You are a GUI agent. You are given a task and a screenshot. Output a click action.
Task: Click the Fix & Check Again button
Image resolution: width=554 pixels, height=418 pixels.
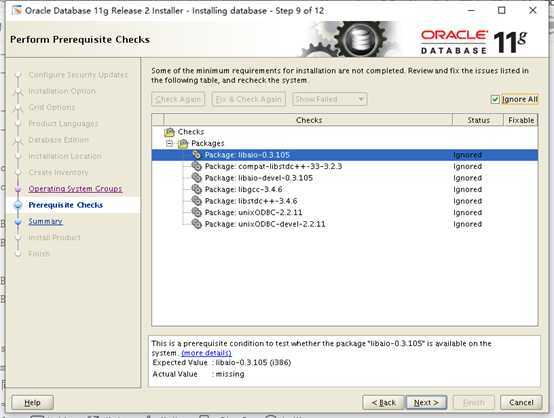coord(249,99)
